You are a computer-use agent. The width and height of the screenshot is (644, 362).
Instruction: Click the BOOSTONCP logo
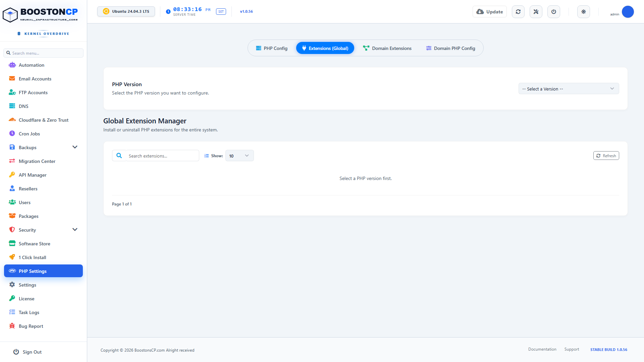click(x=40, y=15)
